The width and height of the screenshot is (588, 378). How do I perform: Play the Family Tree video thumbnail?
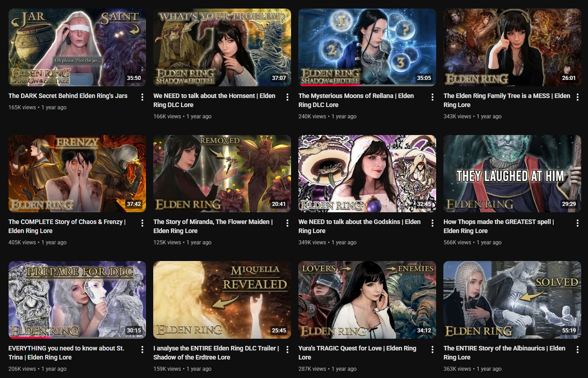pyautogui.click(x=513, y=47)
